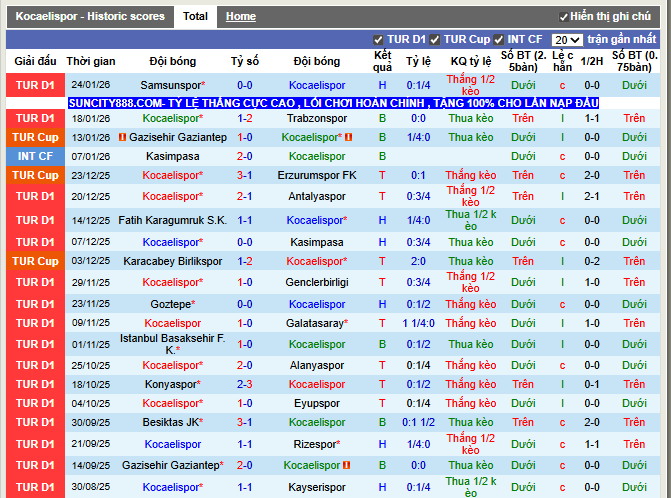Viewport: 671px width, 498px height.
Task: Click TUR Cup badge for Erzurumspor FK match
Action: click(35, 175)
